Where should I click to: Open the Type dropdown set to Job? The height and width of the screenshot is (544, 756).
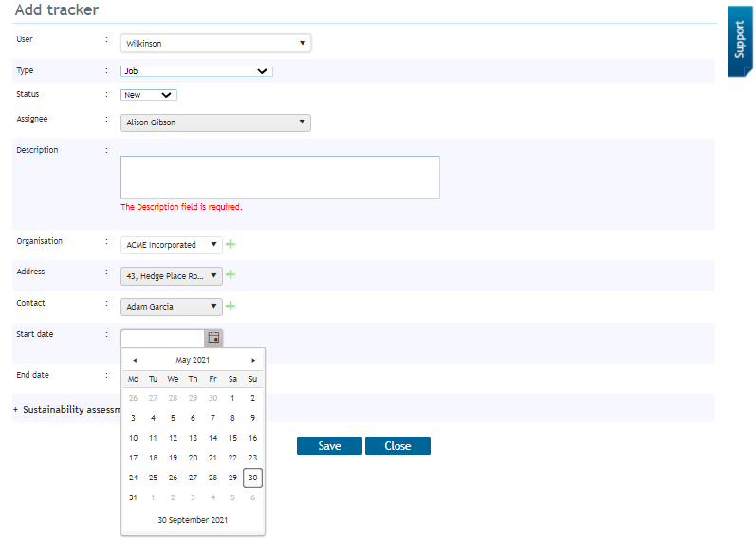[x=196, y=71]
